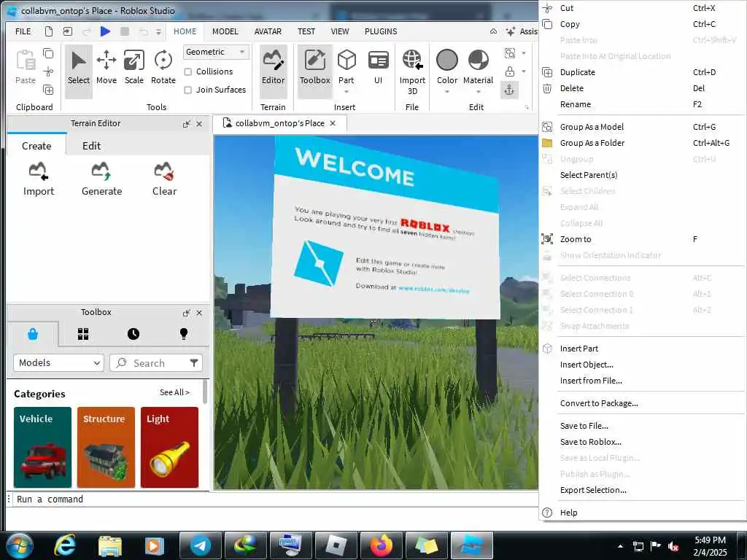
Task: Expand the Lock tool dropdown arrow
Action: [524, 71]
